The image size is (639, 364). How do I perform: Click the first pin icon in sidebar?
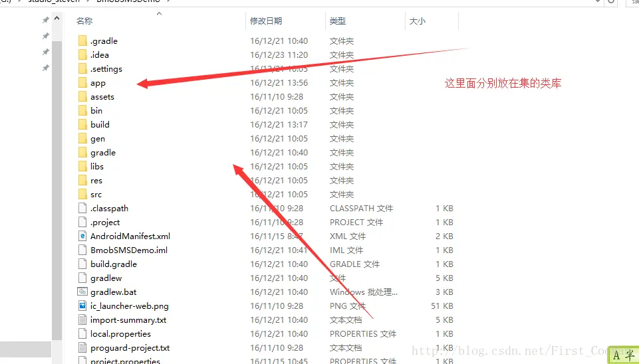(45, 21)
